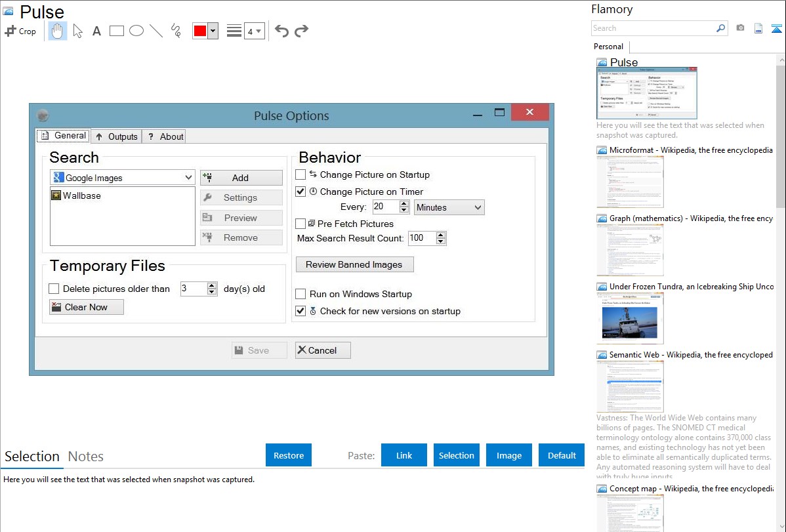786x532 pixels.
Task: Open the Minutes time unit dropdown
Action: tap(478, 207)
